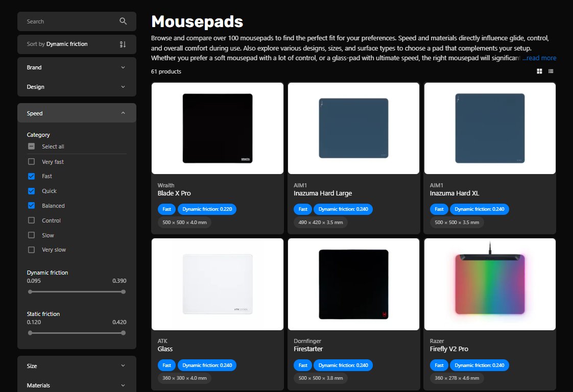573x392 pixels.
Task: Switch to grid view layout
Action: tap(539, 71)
